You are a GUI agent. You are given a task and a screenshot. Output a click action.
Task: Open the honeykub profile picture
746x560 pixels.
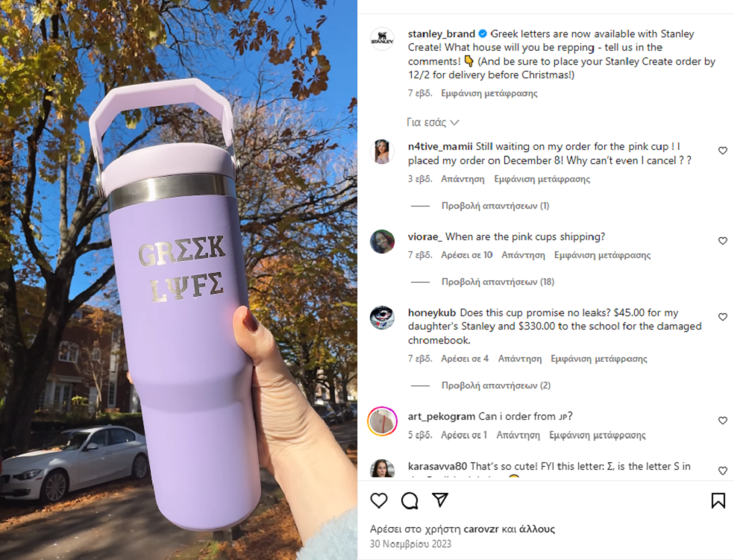(x=382, y=318)
